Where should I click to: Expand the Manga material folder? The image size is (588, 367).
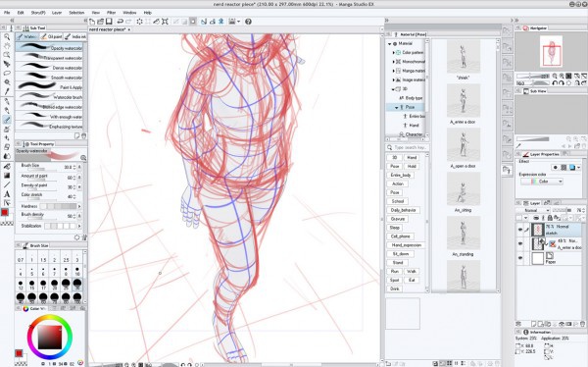393,71
